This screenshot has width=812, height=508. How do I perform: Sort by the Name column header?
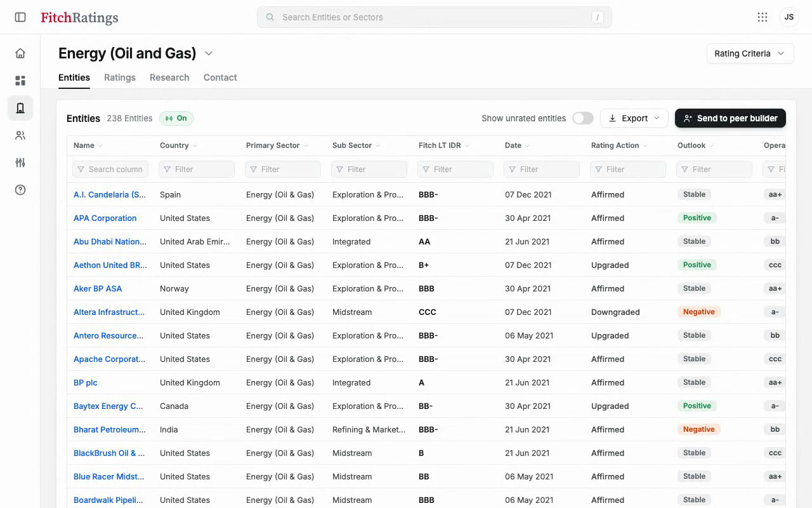88,145
